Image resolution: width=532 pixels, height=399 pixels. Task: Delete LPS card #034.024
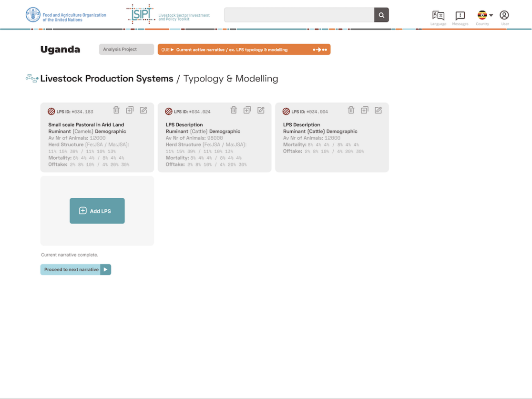[234, 110]
